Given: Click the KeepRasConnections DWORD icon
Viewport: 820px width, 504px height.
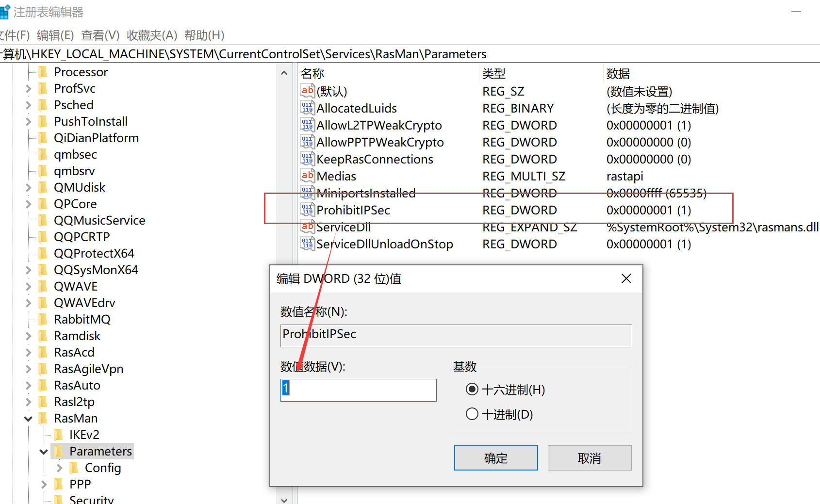Looking at the screenshot, I should click(x=307, y=159).
